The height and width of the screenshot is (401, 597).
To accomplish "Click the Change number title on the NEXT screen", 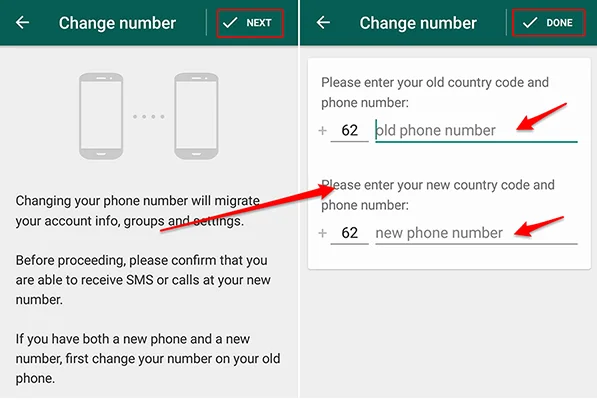I will [x=117, y=23].
